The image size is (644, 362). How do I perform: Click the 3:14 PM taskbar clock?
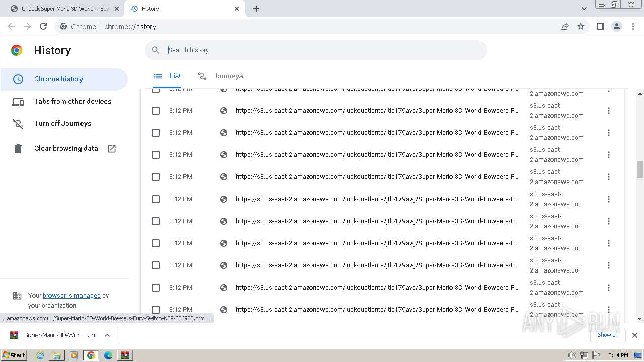618,355
